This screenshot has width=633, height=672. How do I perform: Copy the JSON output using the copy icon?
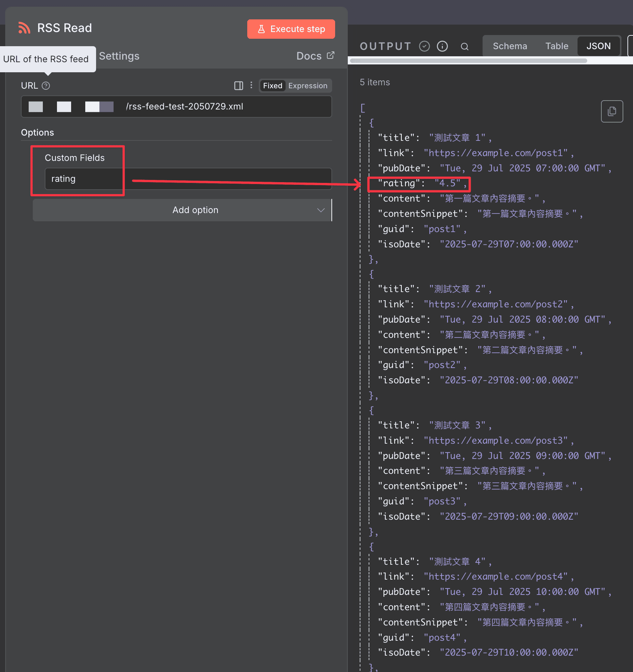(x=612, y=111)
